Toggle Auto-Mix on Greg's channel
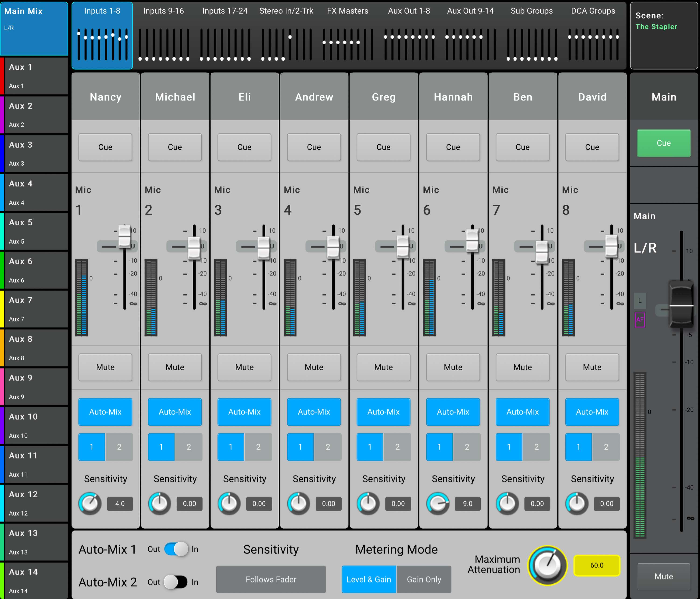The height and width of the screenshot is (599, 700). click(383, 412)
